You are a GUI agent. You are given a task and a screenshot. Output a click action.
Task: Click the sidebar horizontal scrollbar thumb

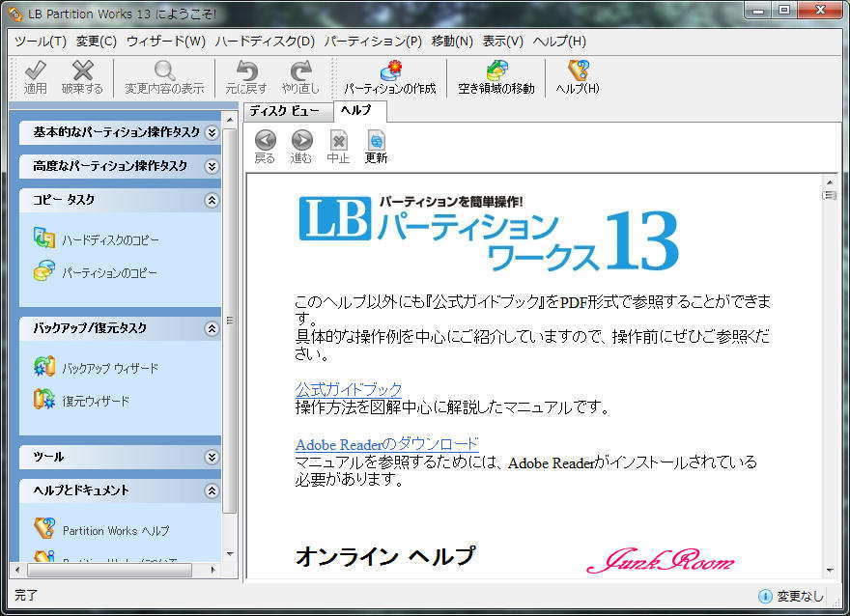(x=109, y=570)
